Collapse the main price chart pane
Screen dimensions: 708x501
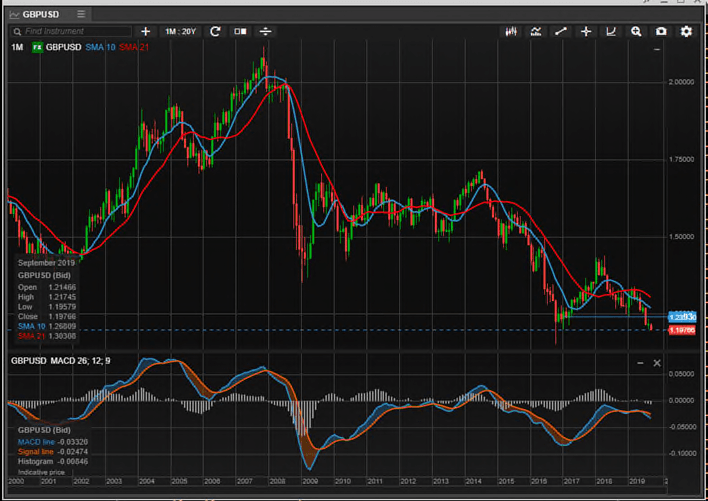[x=657, y=49]
